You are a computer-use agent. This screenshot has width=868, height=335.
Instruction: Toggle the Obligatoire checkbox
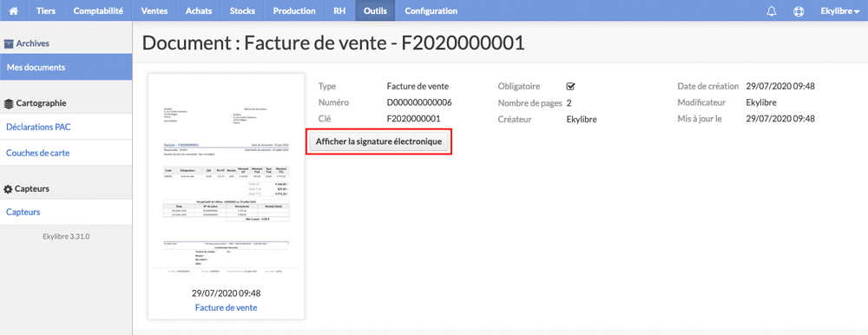(x=571, y=87)
